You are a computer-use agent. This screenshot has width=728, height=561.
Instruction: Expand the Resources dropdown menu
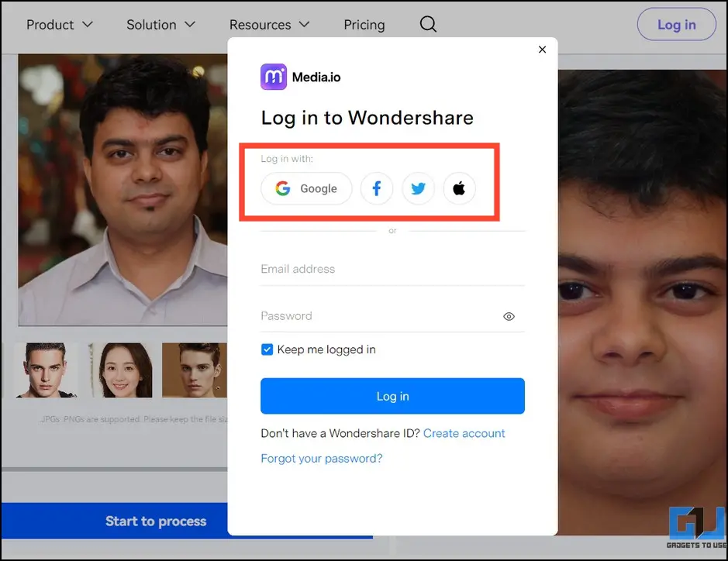[x=269, y=25]
